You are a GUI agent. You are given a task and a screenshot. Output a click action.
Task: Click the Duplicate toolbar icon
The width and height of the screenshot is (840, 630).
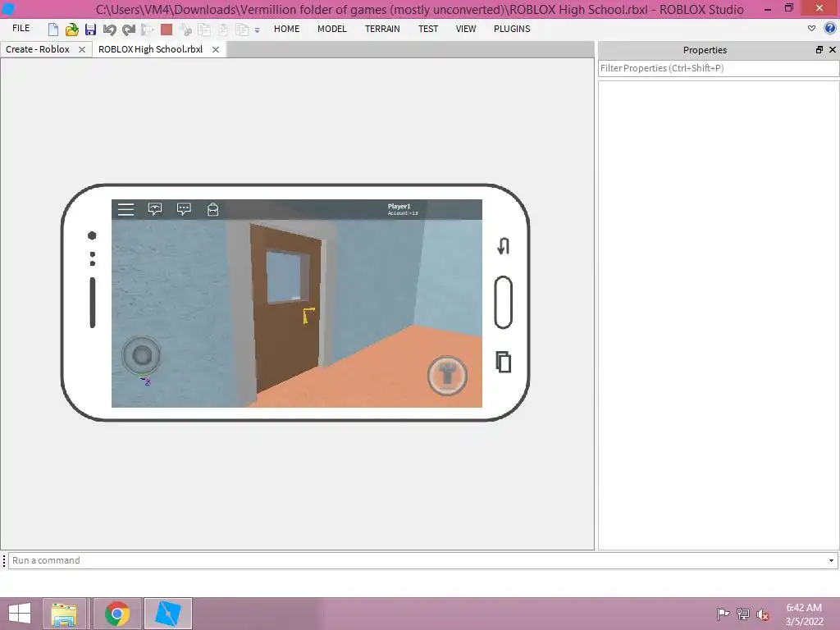pos(242,30)
